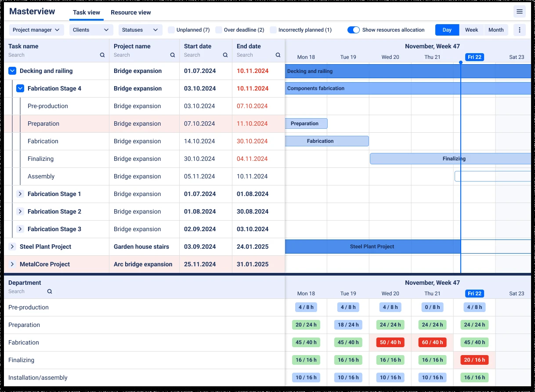Click the 0 / 8 h Pre-production cell

coord(432,307)
